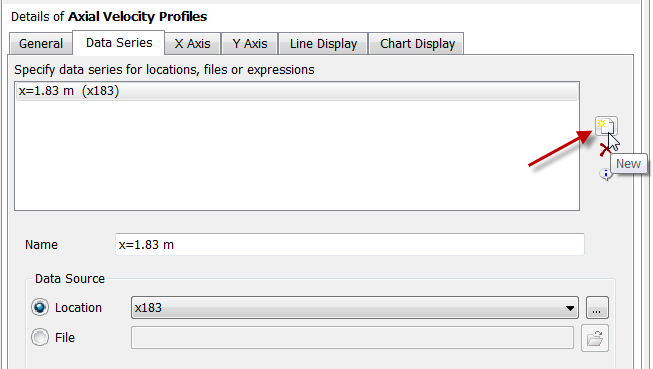This screenshot has width=653, height=369.
Task: Switch to the Line Display tab
Action: point(323,44)
